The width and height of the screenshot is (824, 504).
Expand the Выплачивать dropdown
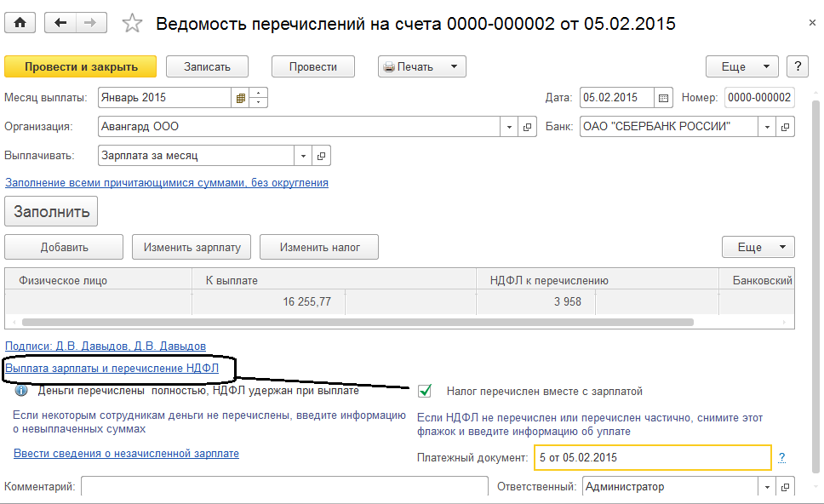pyautogui.click(x=303, y=156)
